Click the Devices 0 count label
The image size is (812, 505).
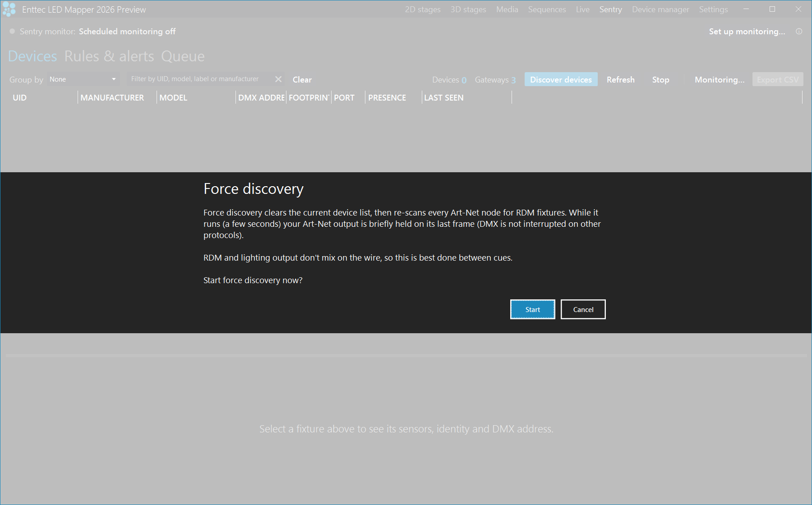[x=449, y=80]
